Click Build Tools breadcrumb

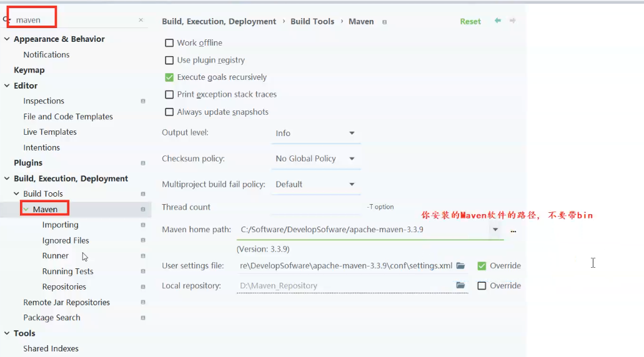point(312,21)
